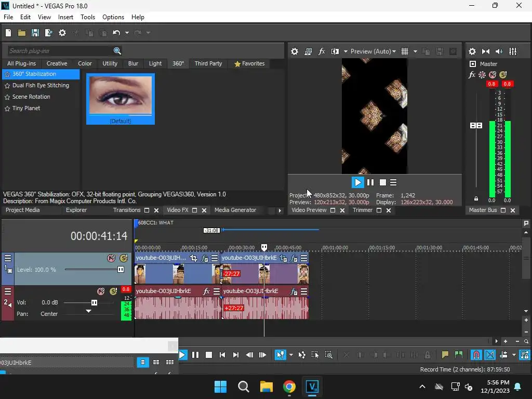Switch to the Creative plug-in tab
532x399 pixels.
point(57,63)
